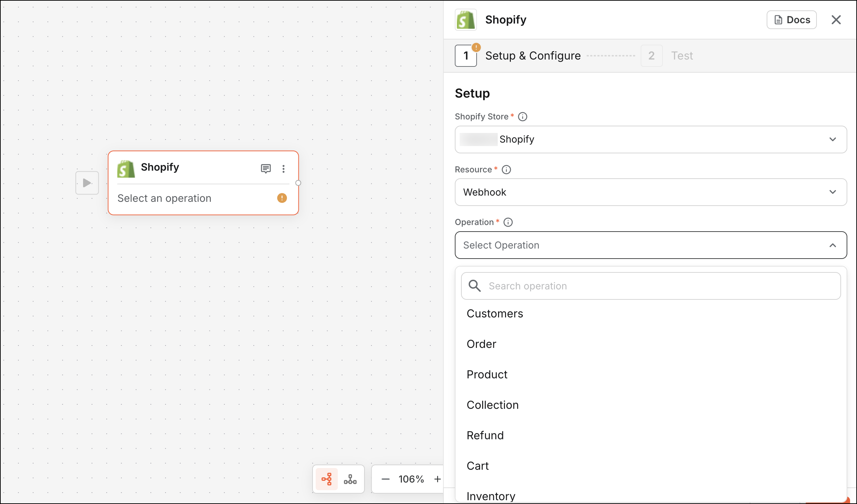Click the 106% zoom level value
This screenshot has width=857, height=504.
tap(411, 479)
